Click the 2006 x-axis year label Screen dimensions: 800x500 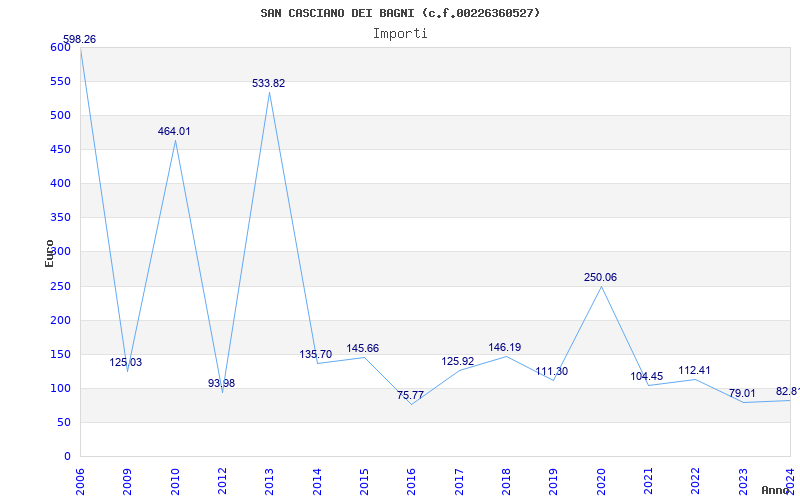pyautogui.click(x=80, y=482)
